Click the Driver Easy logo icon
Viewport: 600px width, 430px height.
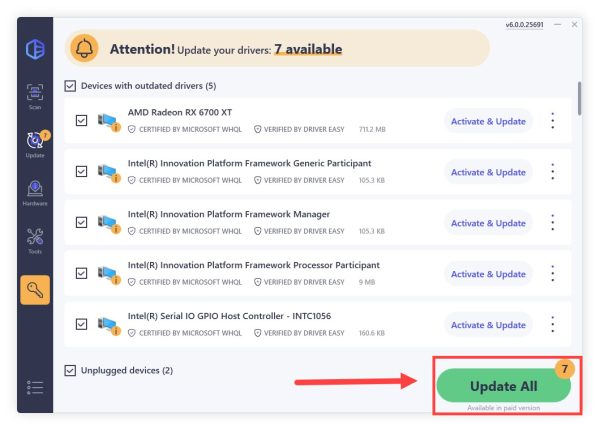34,50
